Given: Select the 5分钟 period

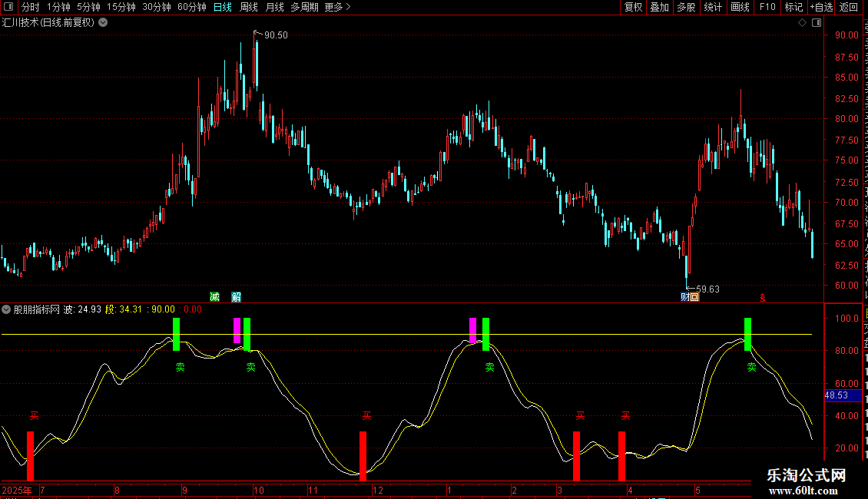Looking at the screenshot, I should pos(88,7).
